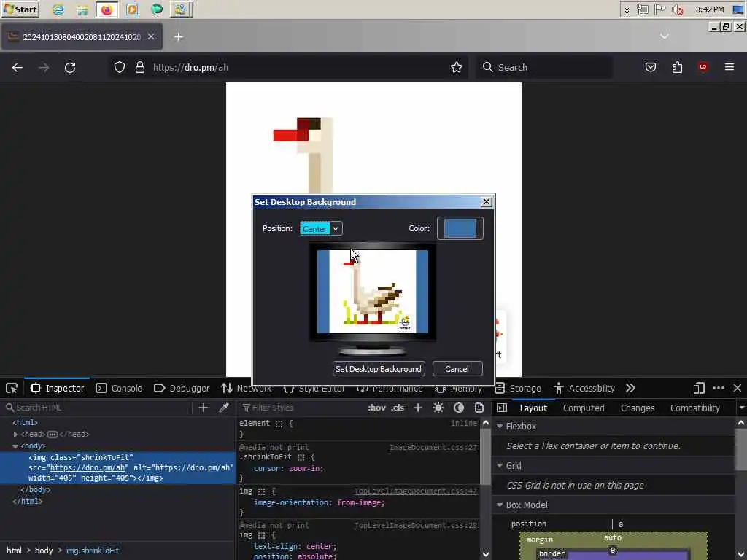Click the uBlock Origin extension icon

703,67
